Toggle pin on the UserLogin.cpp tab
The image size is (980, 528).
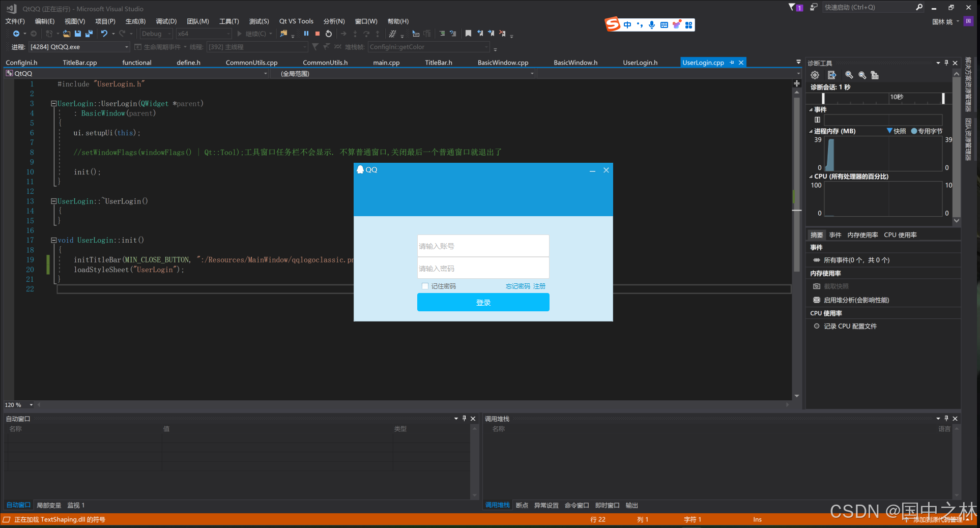coord(732,63)
